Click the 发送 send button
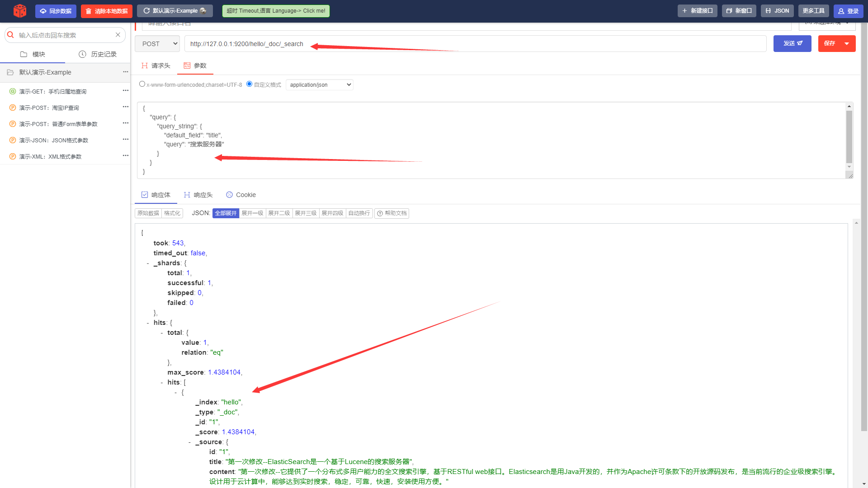Screen dimensions: 868x488 (792, 43)
